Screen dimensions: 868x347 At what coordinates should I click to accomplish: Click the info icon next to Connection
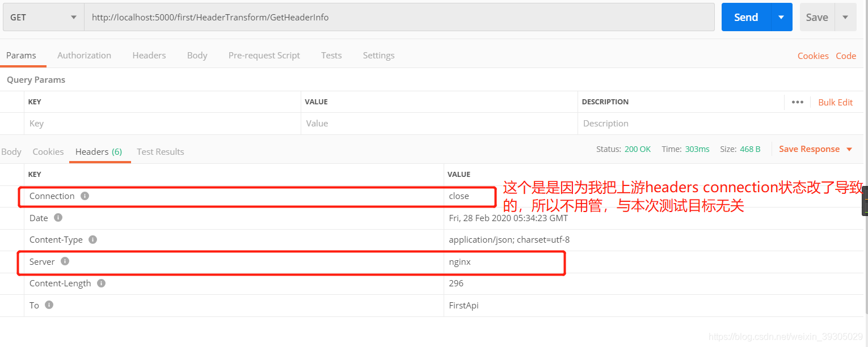[85, 196]
